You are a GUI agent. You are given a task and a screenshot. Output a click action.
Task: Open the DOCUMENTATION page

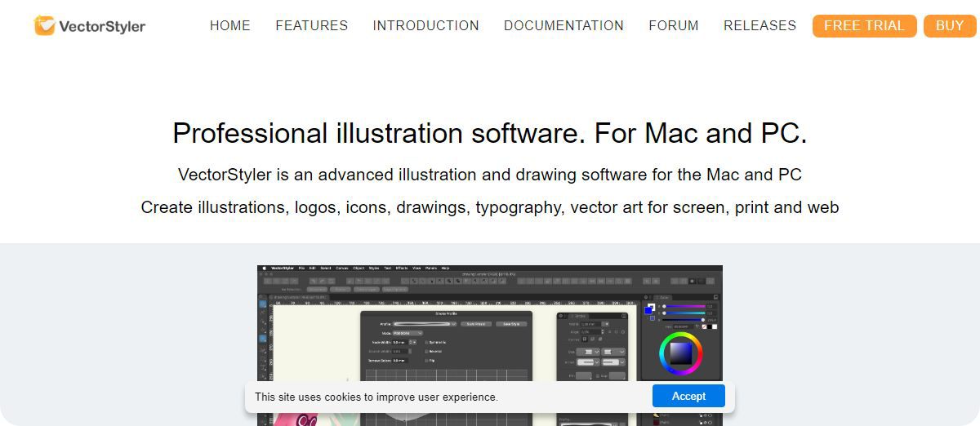563,26
